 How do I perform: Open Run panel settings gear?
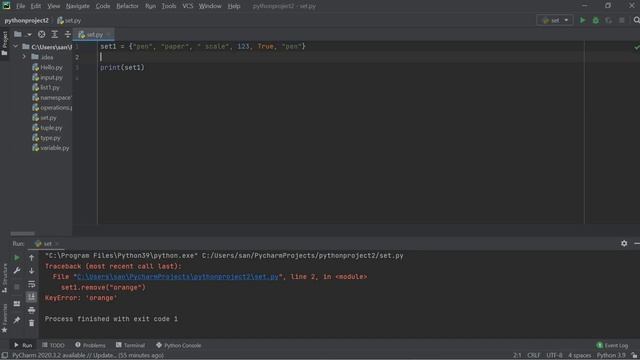click(624, 243)
